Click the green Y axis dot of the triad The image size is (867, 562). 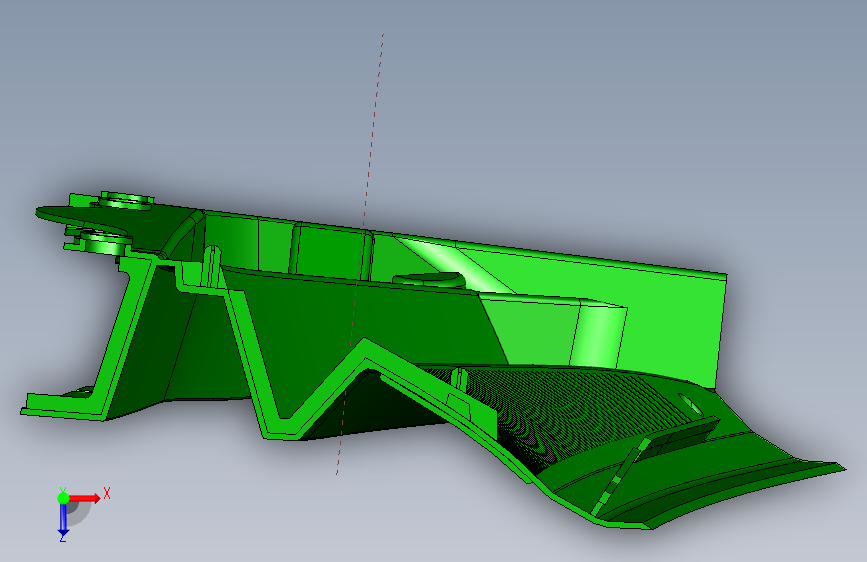(x=63, y=498)
